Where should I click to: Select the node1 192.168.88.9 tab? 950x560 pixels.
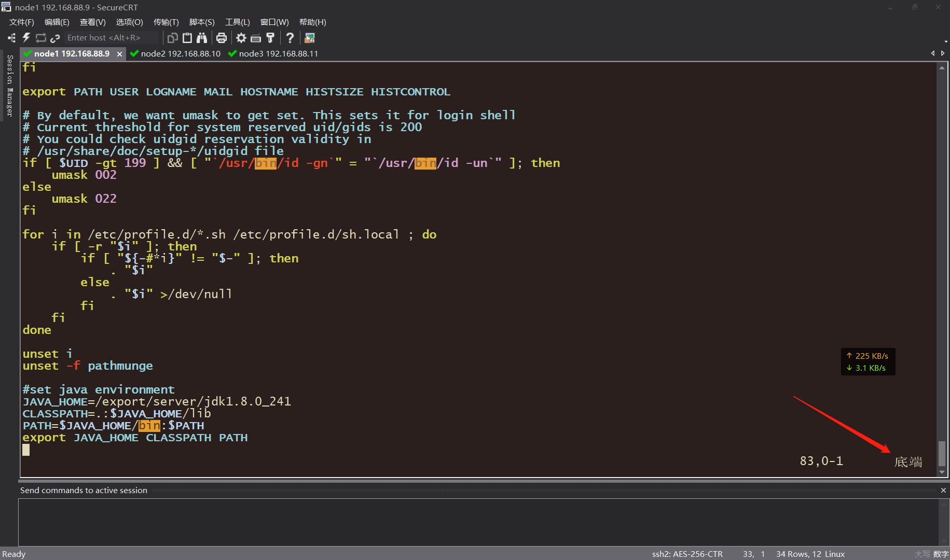tap(72, 54)
